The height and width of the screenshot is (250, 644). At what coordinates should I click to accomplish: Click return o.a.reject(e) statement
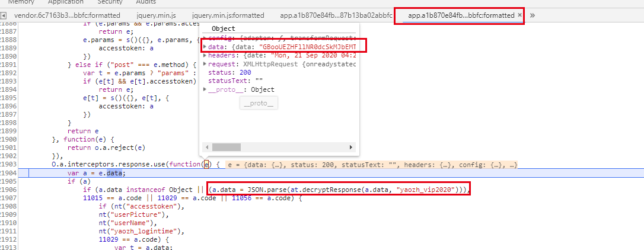[x=107, y=148]
